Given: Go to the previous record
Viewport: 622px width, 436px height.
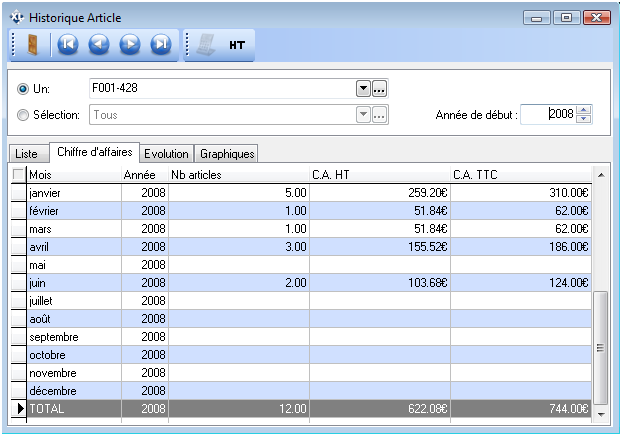Looking at the screenshot, I should 99,45.
